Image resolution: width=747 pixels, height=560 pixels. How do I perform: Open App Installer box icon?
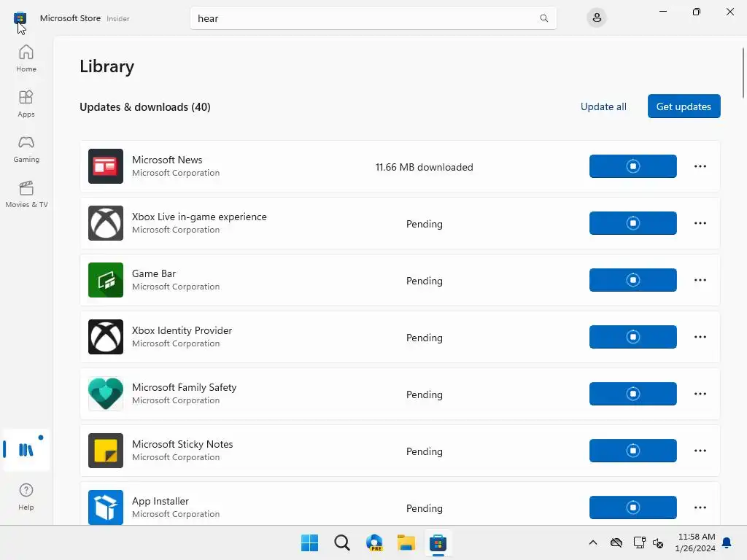[x=106, y=507]
